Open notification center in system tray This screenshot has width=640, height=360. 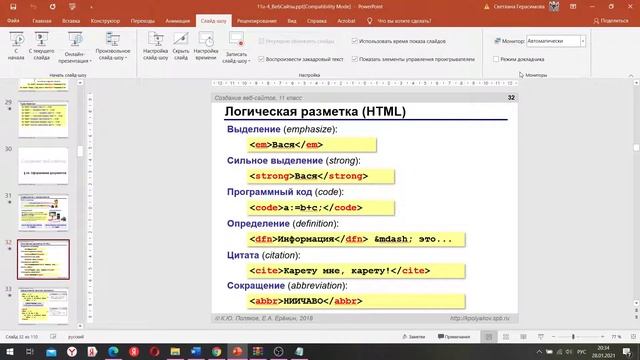click(627, 351)
